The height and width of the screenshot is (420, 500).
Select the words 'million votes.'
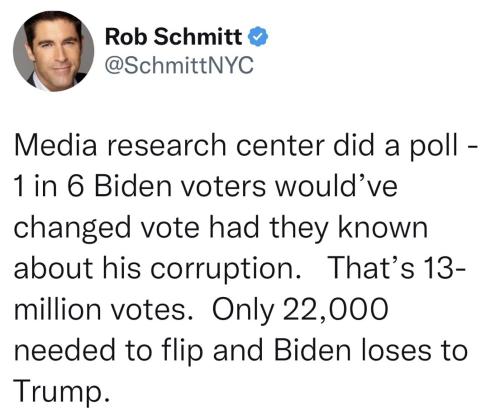(104, 309)
